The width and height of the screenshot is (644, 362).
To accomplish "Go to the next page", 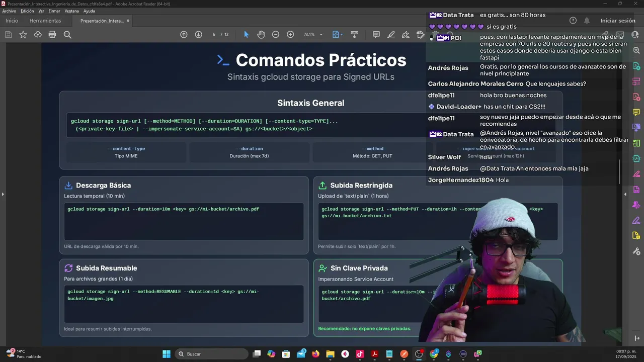I will [x=198, y=35].
